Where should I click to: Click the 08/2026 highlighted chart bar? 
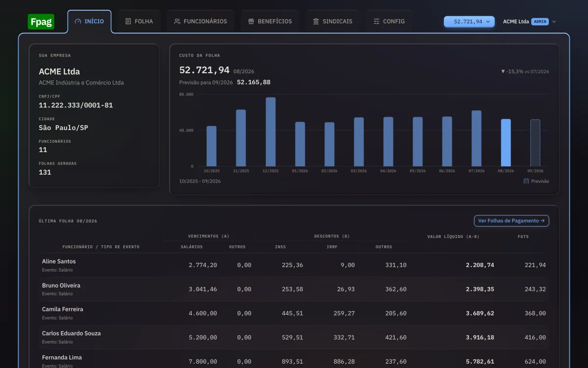pos(506,143)
